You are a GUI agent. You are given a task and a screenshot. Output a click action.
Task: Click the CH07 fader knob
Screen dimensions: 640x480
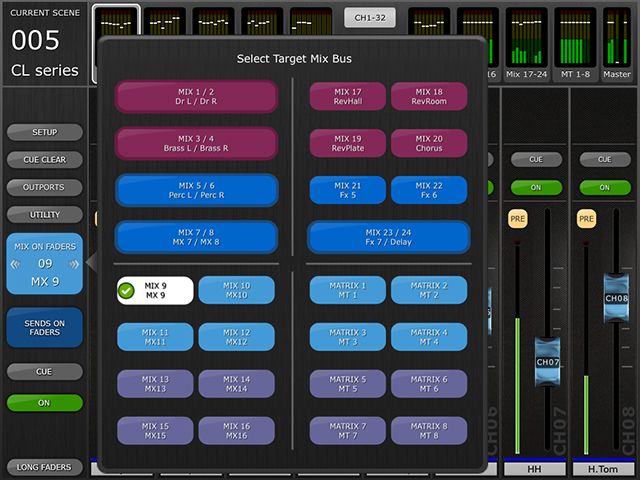(549, 362)
